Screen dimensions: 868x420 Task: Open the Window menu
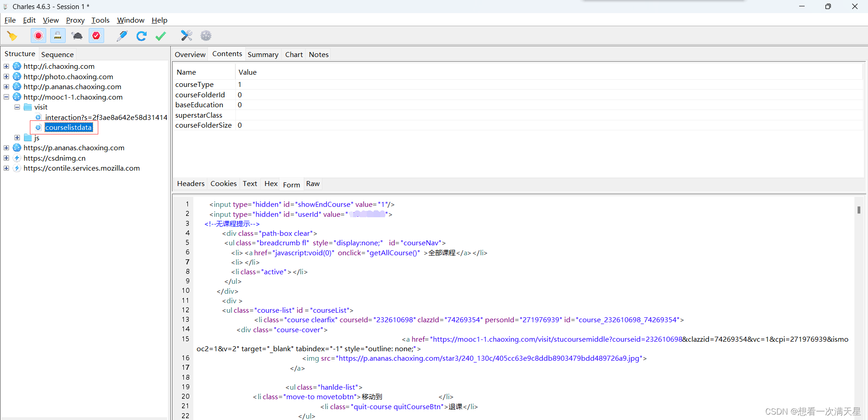click(x=130, y=20)
